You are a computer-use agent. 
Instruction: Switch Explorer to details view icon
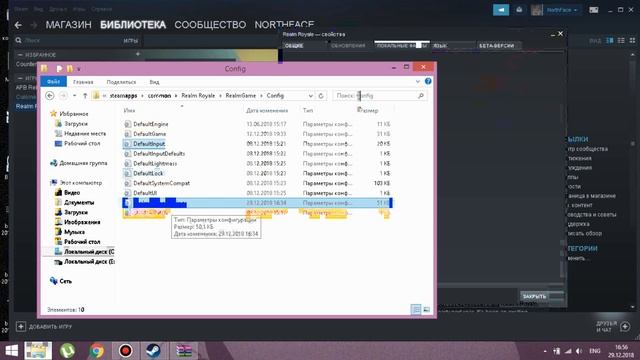point(416,309)
